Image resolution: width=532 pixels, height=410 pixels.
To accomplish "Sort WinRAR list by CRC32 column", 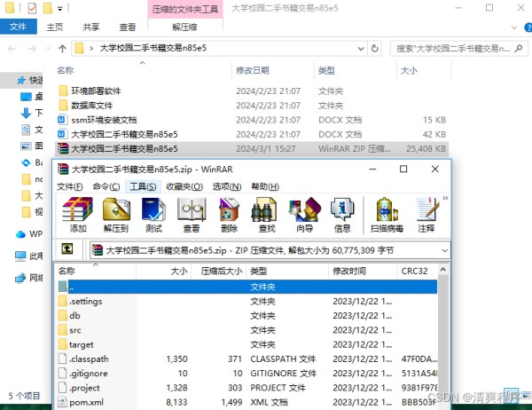I will [418, 271].
